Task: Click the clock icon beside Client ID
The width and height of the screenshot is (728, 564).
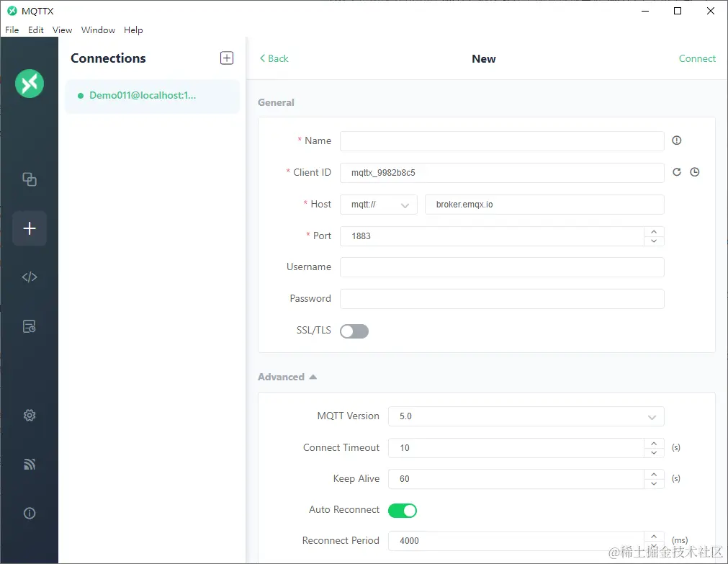Action: coord(694,172)
